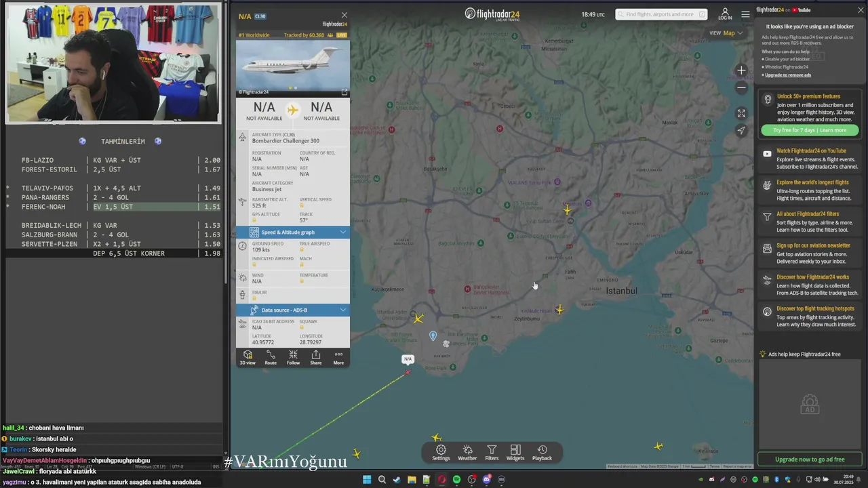Select the N/A flight label on map
The height and width of the screenshot is (488, 868).
[x=408, y=359]
